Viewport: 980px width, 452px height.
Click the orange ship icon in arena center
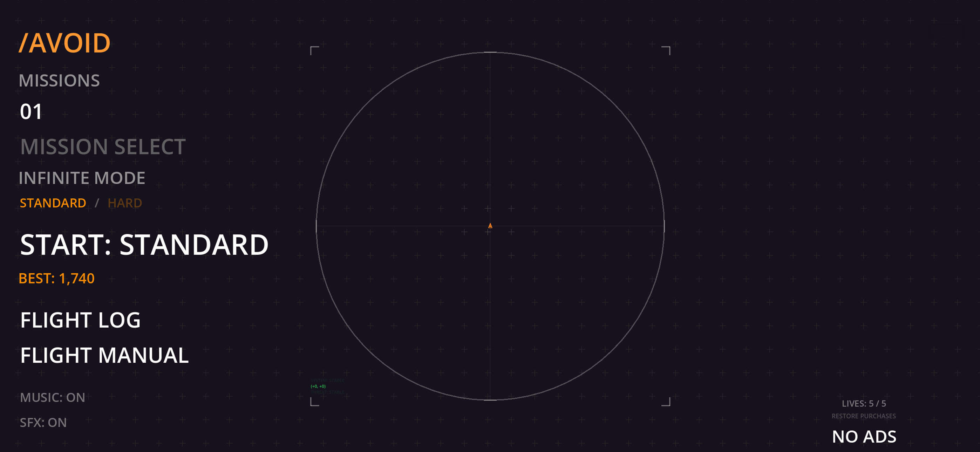(x=490, y=226)
